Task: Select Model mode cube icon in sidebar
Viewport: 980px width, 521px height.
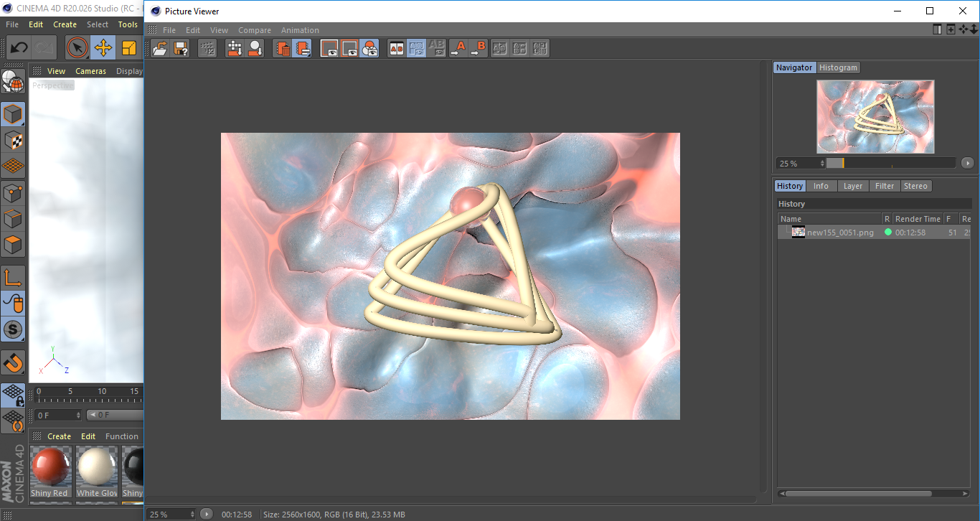Action: click(13, 114)
